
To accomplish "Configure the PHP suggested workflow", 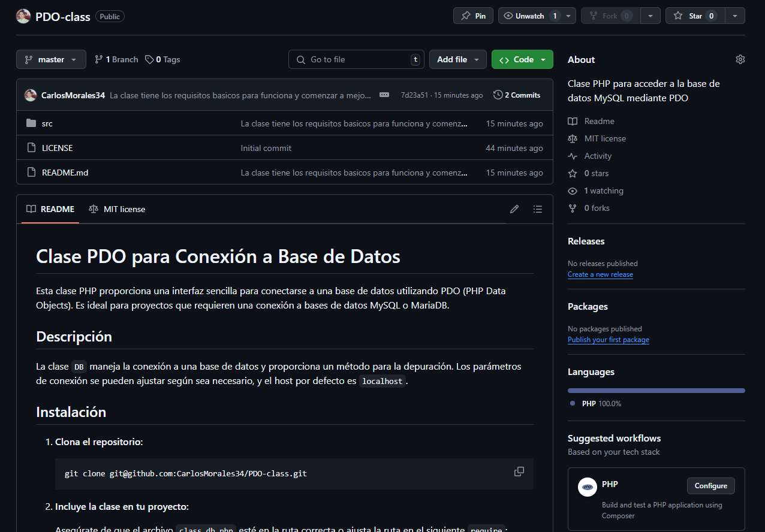I will (x=710, y=486).
